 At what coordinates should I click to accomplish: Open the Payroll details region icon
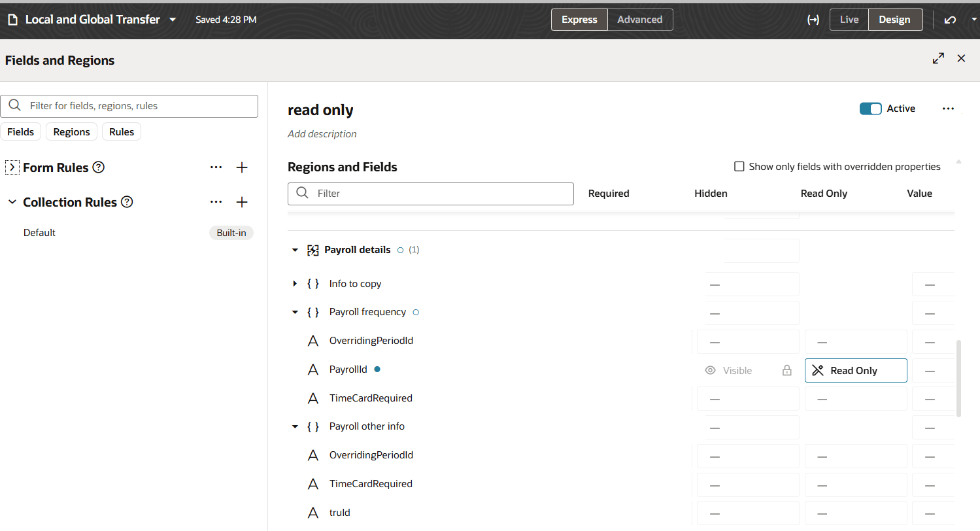(313, 249)
